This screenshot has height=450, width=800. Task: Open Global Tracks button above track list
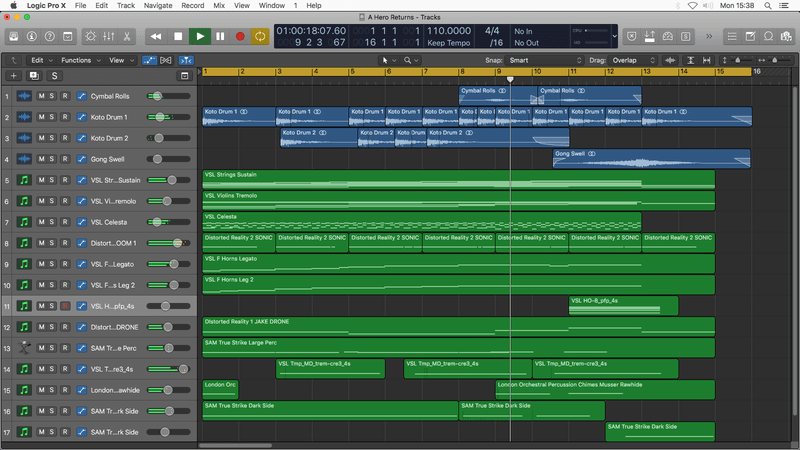coord(185,76)
